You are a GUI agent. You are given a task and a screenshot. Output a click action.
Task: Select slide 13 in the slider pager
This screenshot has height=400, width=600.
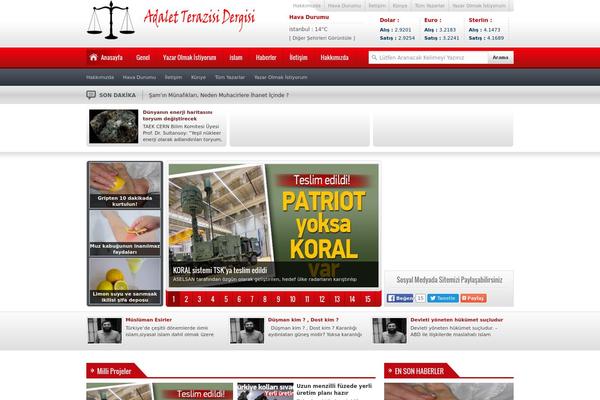337,299
